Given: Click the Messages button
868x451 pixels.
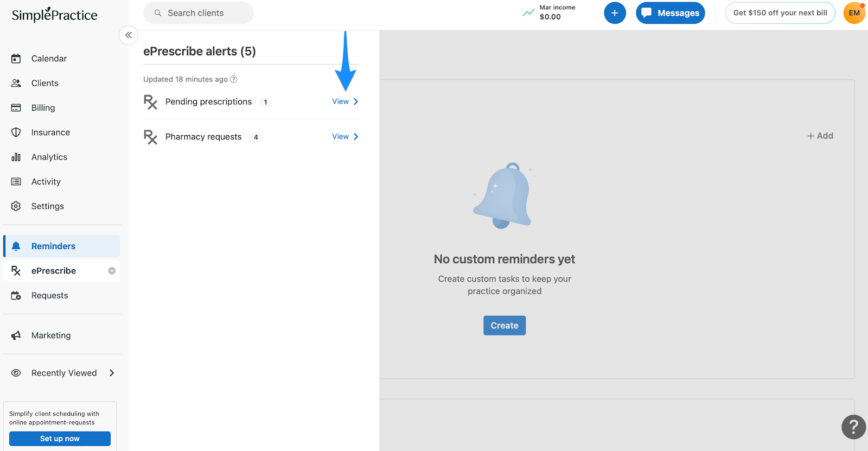Looking at the screenshot, I should (671, 13).
